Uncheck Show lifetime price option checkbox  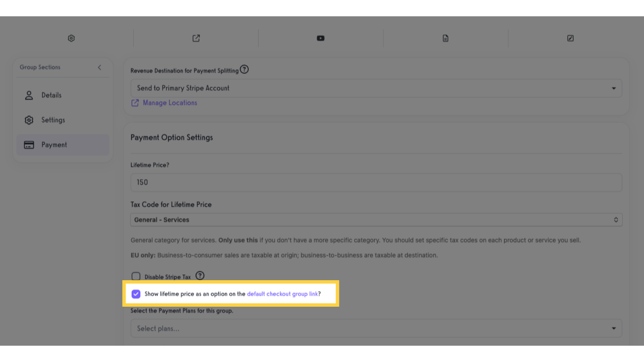pyautogui.click(x=136, y=294)
